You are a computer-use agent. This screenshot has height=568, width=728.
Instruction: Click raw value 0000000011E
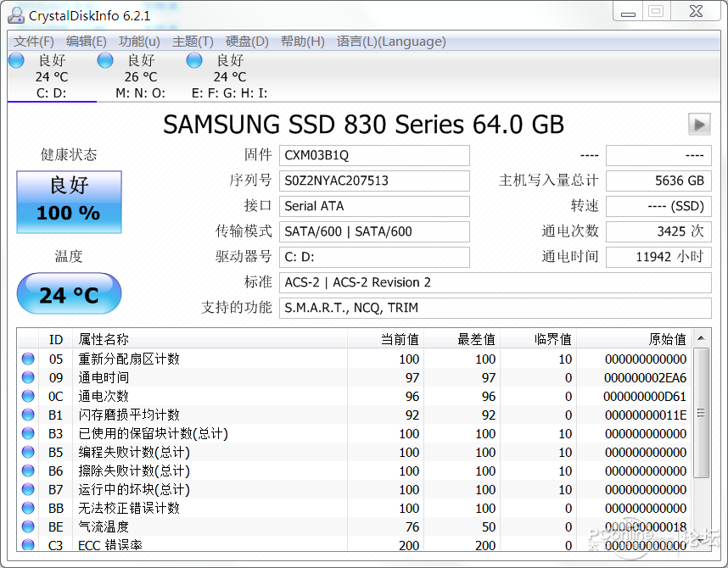click(646, 415)
